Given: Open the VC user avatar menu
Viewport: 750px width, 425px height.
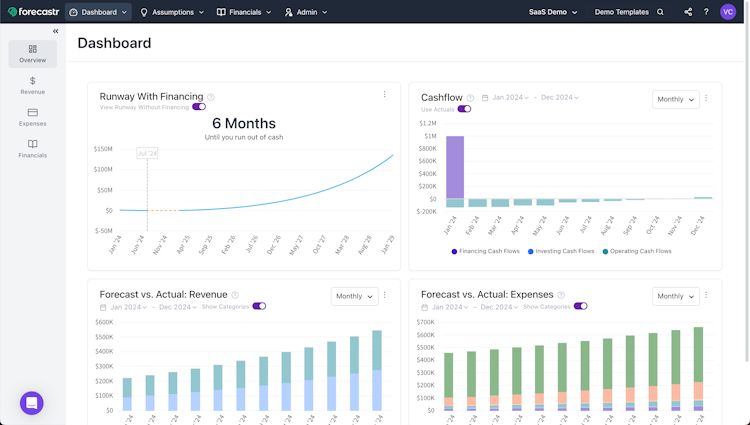Looking at the screenshot, I should pos(728,12).
